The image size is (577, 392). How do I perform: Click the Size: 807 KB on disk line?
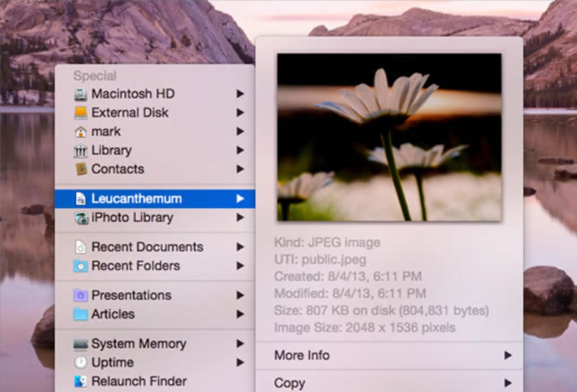coord(382,311)
